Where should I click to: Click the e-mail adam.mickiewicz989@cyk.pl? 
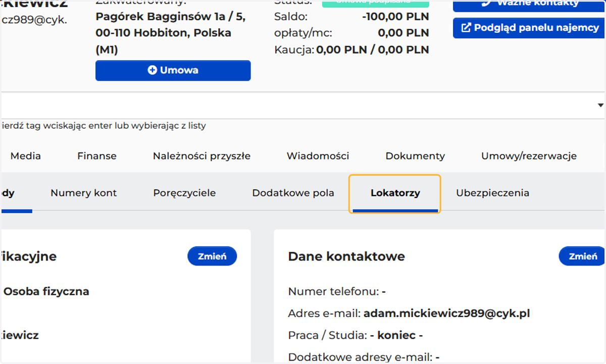(x=446, y=314)
